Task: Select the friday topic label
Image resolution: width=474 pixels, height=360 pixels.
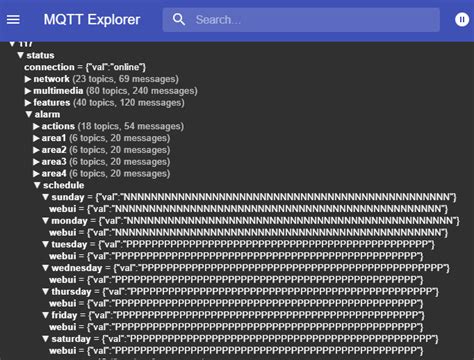Action: point(64,315)
